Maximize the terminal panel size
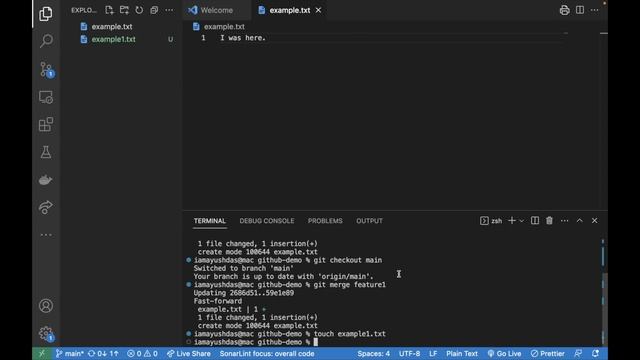The image size is (640, 360). 580,220
